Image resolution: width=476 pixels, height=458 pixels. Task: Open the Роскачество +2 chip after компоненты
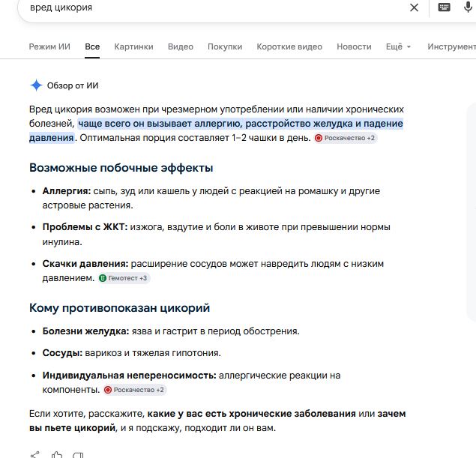click(135, 390)
